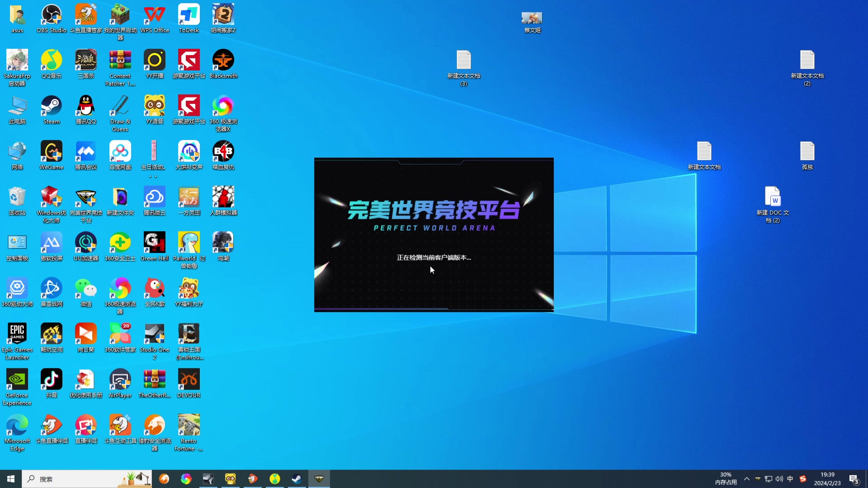Select the 暴雪战网 Battle.net icon
This screenshot has height=488, width=868.
(52, 292)
